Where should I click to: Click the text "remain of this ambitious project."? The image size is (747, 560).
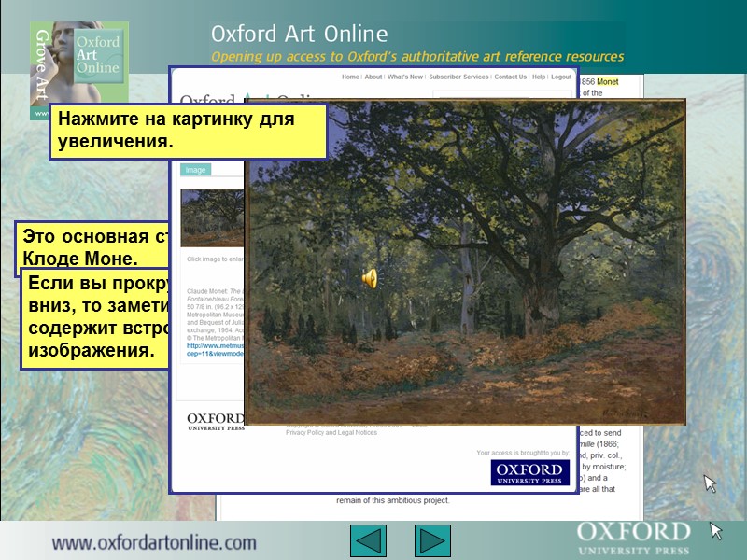tap(392, 500)
